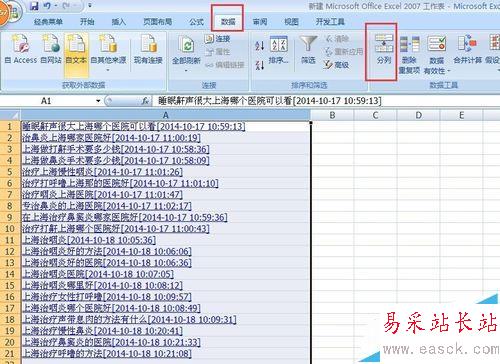Click the Save icon in quick access toolbar
The width and height of the screenshot is (500, 364).
[x=34, y=6]
